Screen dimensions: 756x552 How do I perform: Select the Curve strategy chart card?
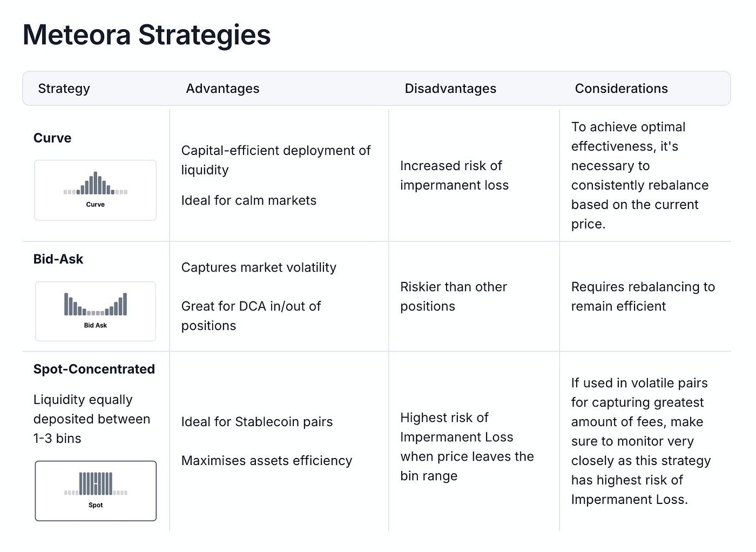96,190
